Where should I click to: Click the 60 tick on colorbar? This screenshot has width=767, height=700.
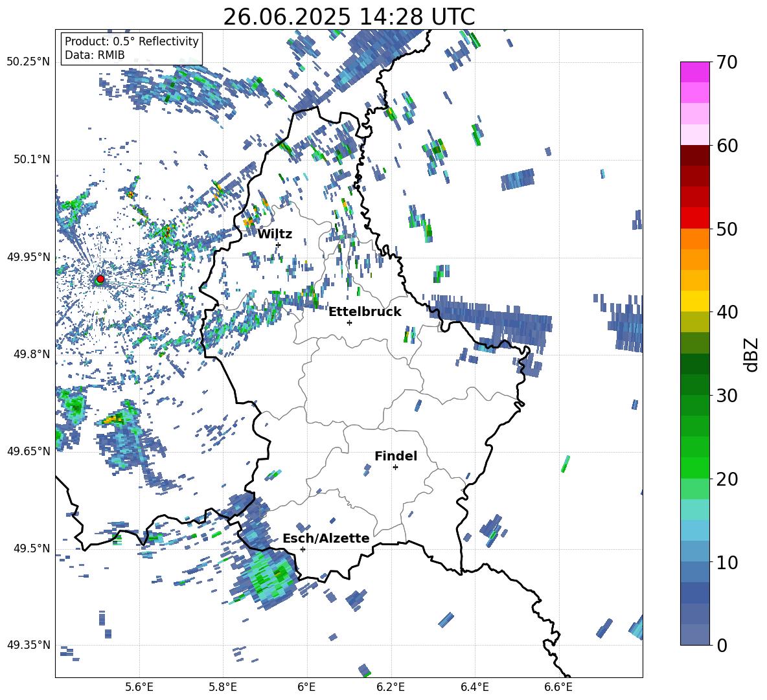(x=726, y=146)
